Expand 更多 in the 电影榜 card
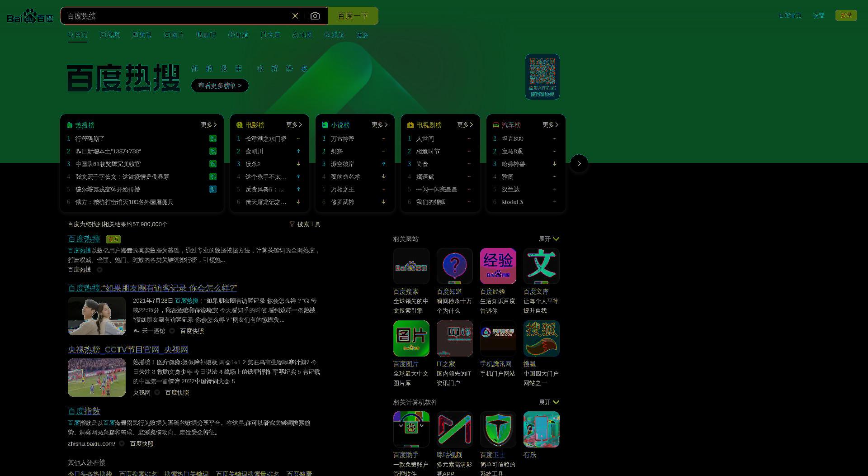This screenshot has height=476, width=868. click(x=294, y=125)
